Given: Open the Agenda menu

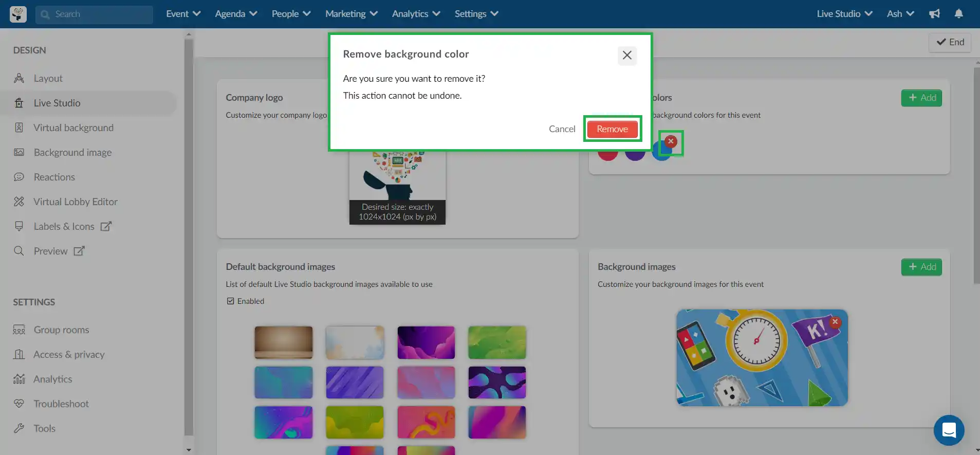Looking at the screenshot, I should (x=236, y=14).
